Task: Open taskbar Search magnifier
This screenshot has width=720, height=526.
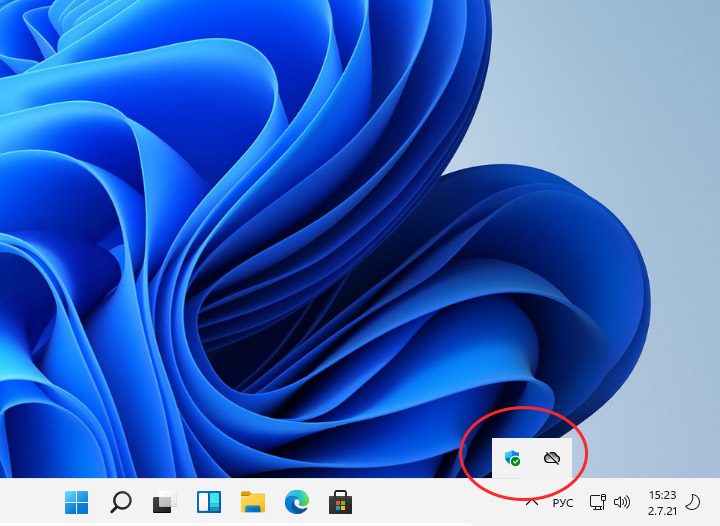Action: tap(121, 502)
